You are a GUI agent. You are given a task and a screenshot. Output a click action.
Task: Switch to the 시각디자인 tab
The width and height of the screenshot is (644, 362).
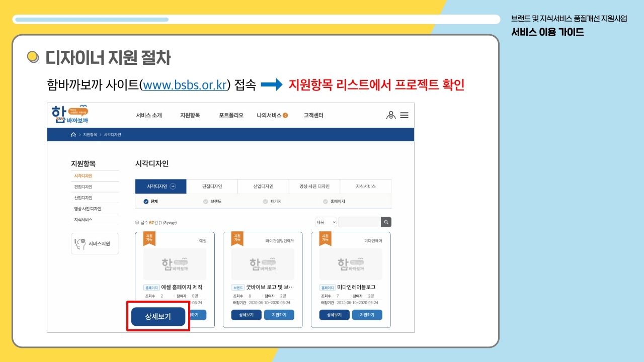coord(161,187)
